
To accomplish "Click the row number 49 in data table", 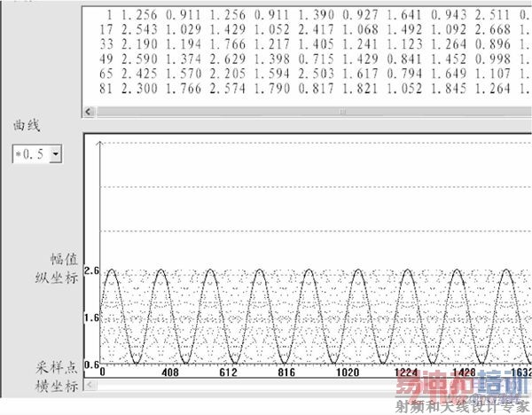I will tap(108, 59).
